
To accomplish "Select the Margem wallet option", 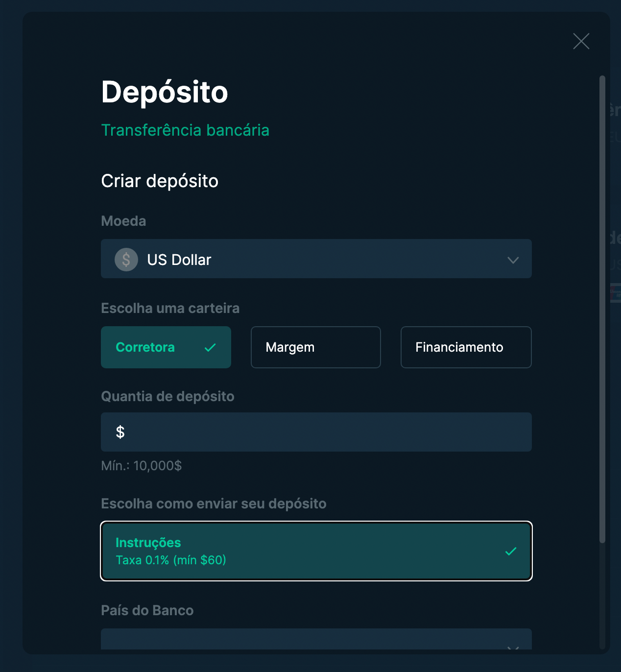I will click(316, 347).
